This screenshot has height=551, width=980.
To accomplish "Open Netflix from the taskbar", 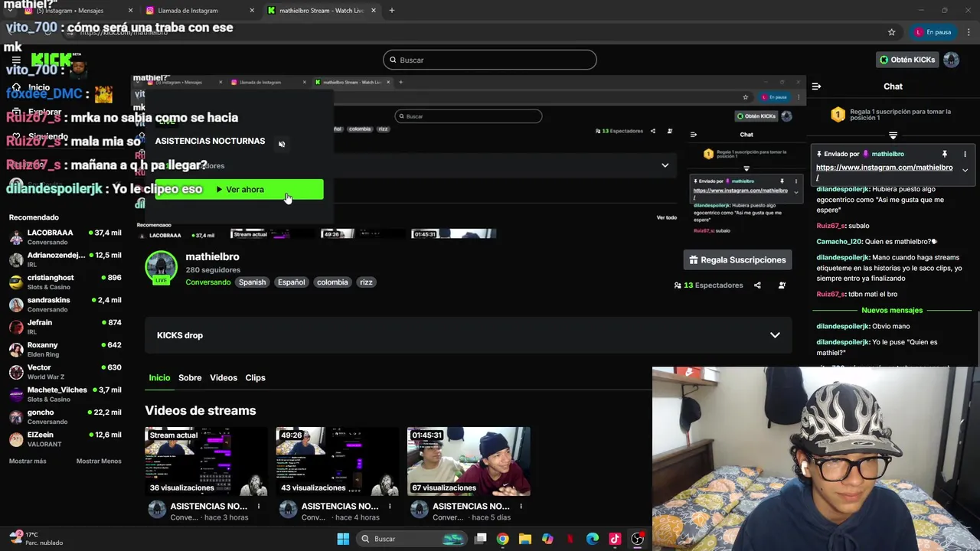I will pyautogui.click(x=570, y=539).
